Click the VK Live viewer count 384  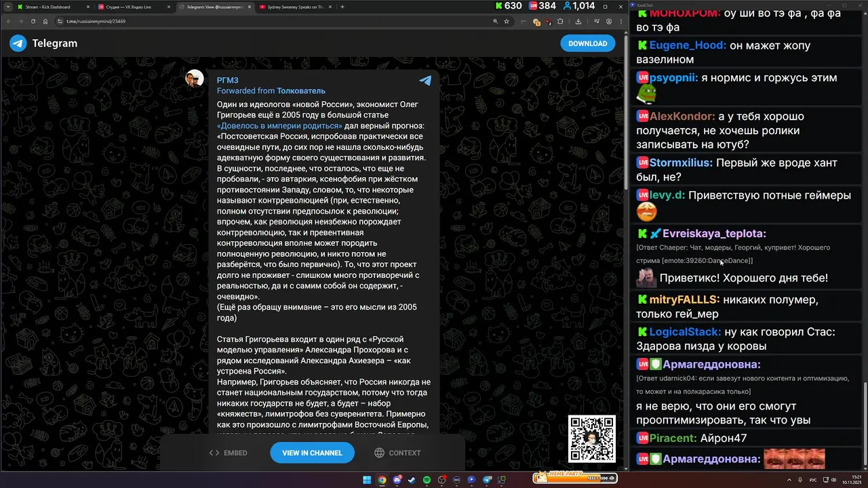[542, 6]
